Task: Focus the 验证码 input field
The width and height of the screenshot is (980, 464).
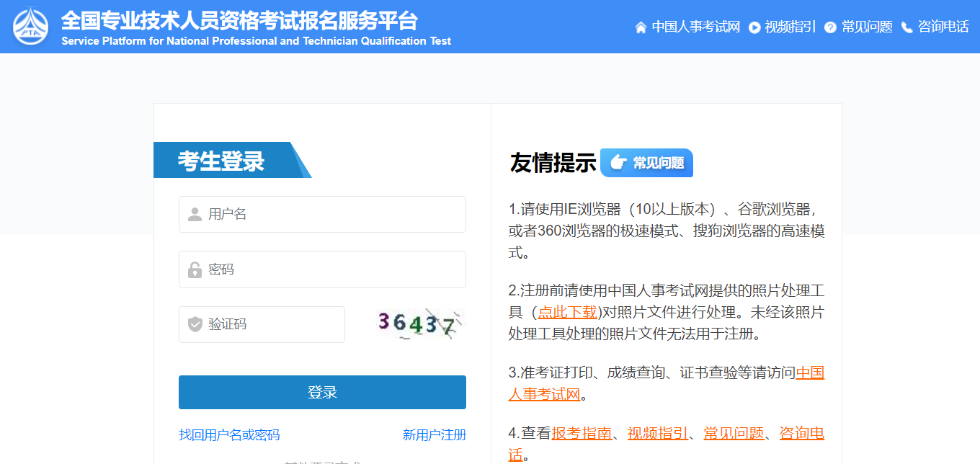Action: coord(274,325)
